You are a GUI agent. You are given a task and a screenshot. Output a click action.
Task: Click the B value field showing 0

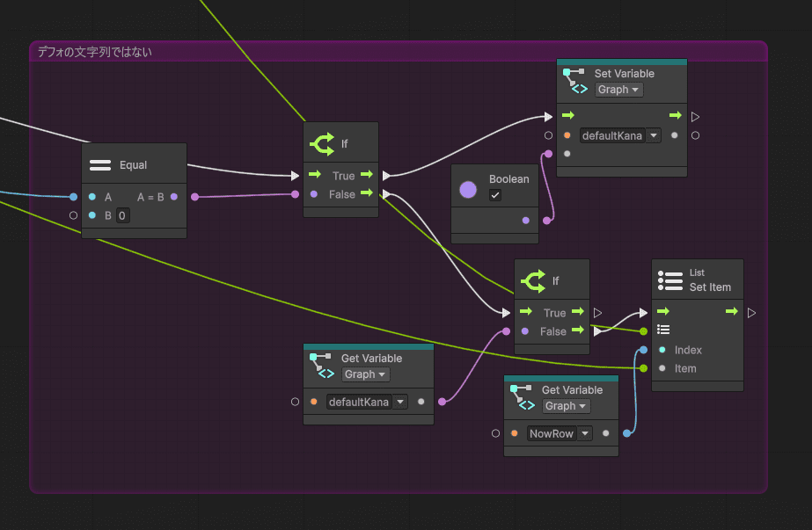(x=122, y=216)
